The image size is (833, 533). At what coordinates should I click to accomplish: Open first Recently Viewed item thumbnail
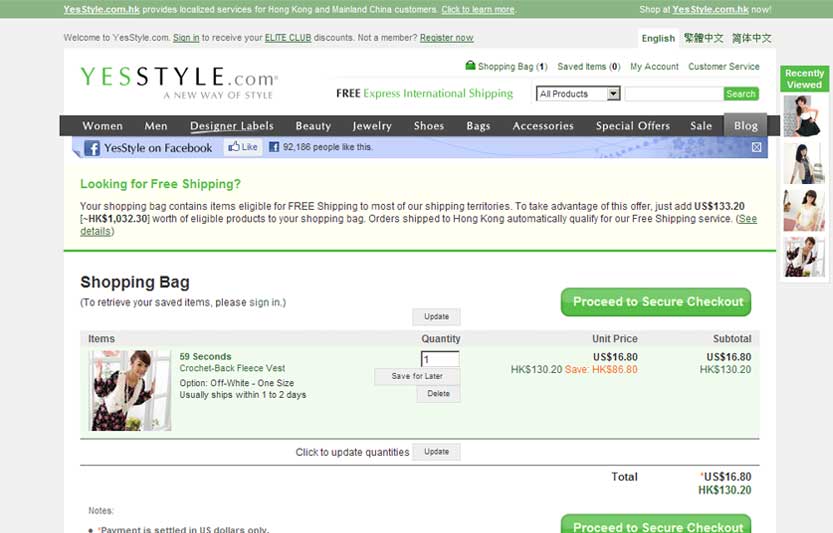pos(803,116)
